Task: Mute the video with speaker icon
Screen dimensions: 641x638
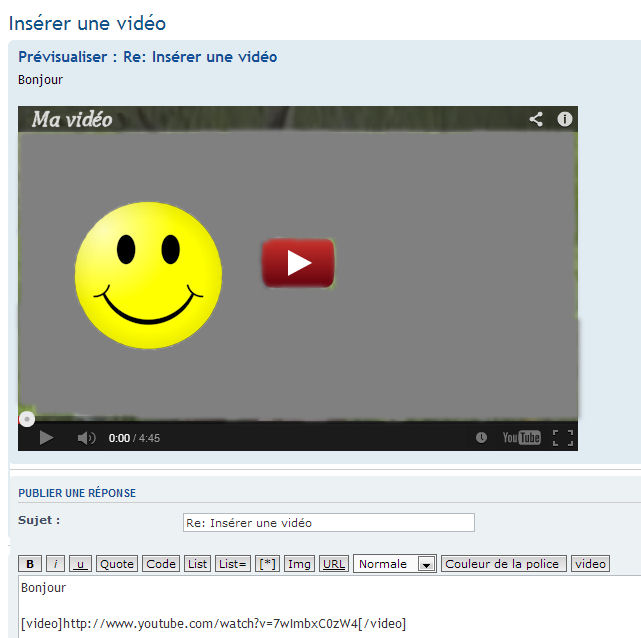Action: coord(86,438)
